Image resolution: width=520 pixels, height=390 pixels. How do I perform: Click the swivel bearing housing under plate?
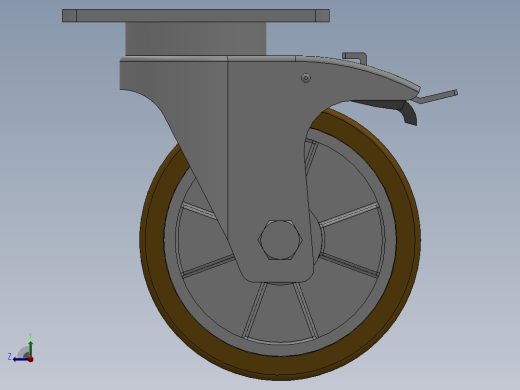click(x=196, y=39)
